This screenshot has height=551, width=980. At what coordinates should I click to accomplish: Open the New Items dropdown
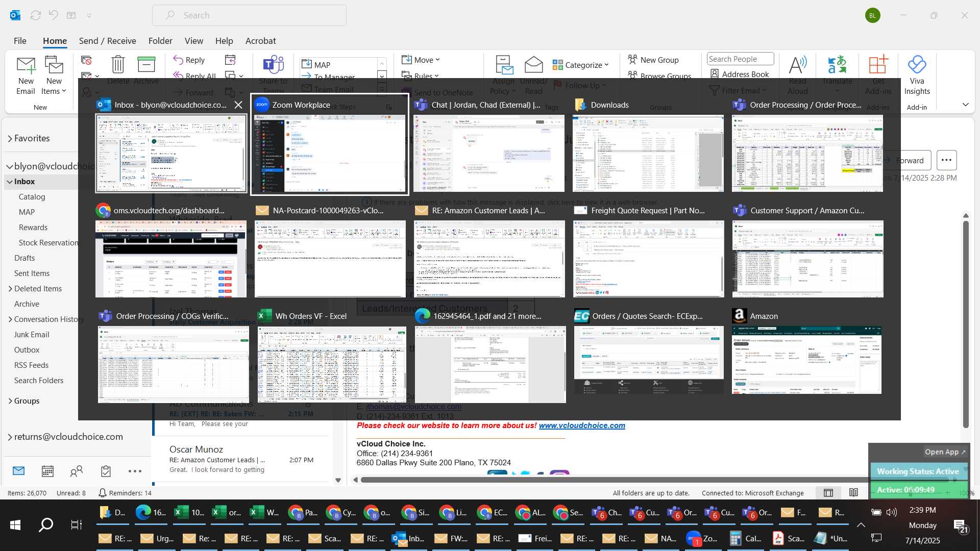coord(54,76)
